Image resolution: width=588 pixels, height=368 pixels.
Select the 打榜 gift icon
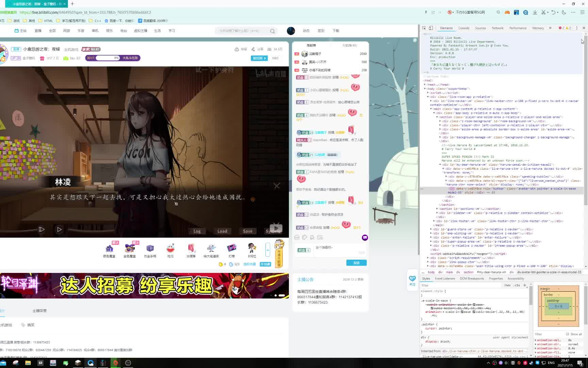[232, 248]
